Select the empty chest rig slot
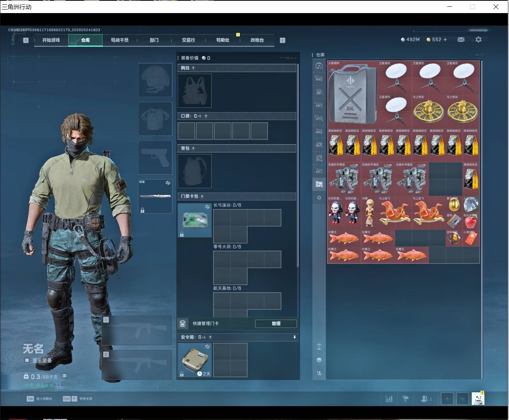Viewport: 509px width, 420px height. [195, 91]
